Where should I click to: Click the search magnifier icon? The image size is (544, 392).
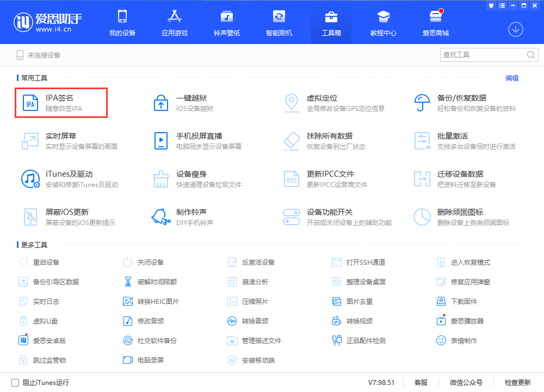[x=530, y=55]
